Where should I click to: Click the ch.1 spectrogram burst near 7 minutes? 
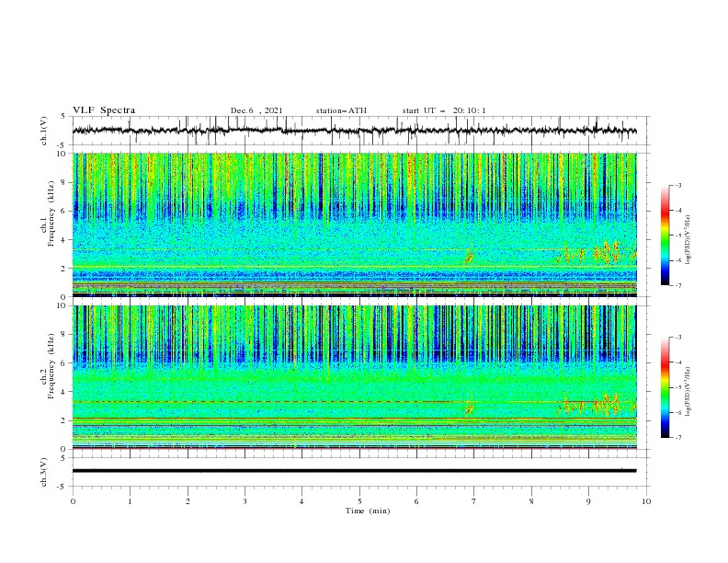[470, 257]
